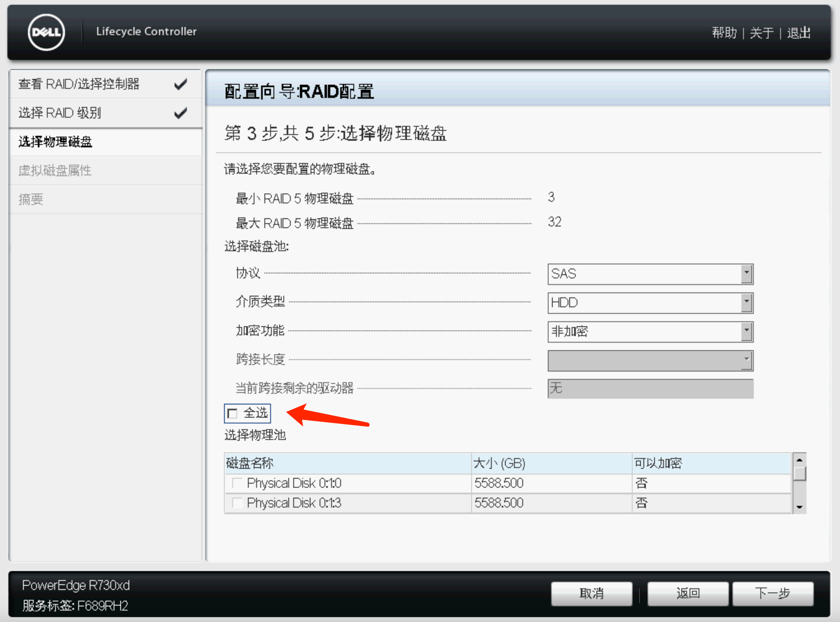Tick checkbox for Physical Disk 0:1:0
The image size is (840, 622).
[237, 483]
